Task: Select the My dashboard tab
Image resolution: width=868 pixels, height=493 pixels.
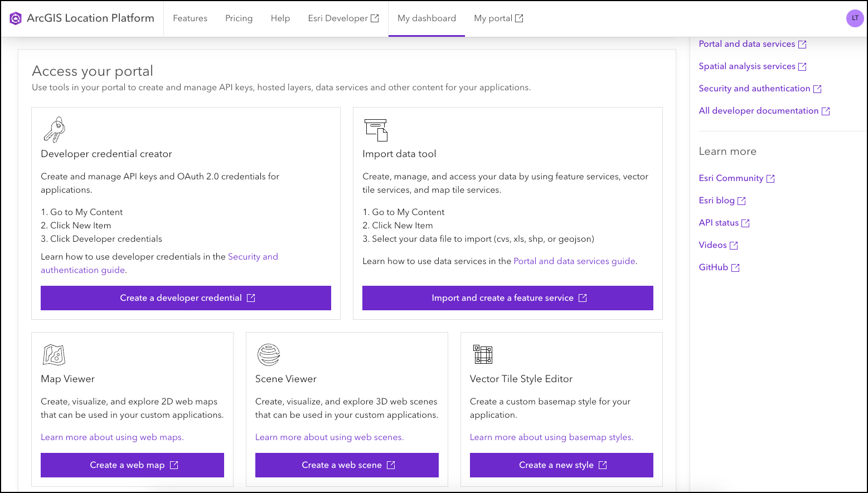Action: click(x=426, y=18)
